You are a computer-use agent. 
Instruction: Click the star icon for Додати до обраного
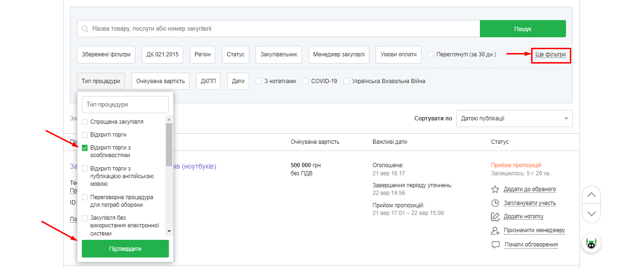coord(495,189)
